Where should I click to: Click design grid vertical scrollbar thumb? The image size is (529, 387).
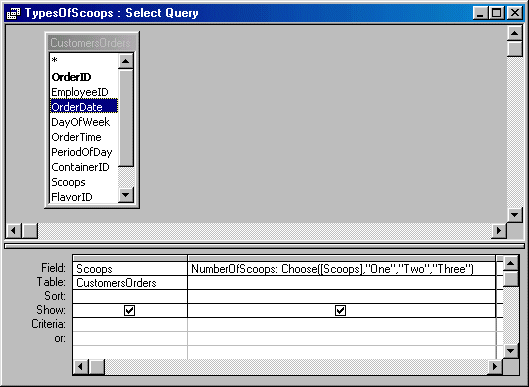coord(510,279)
